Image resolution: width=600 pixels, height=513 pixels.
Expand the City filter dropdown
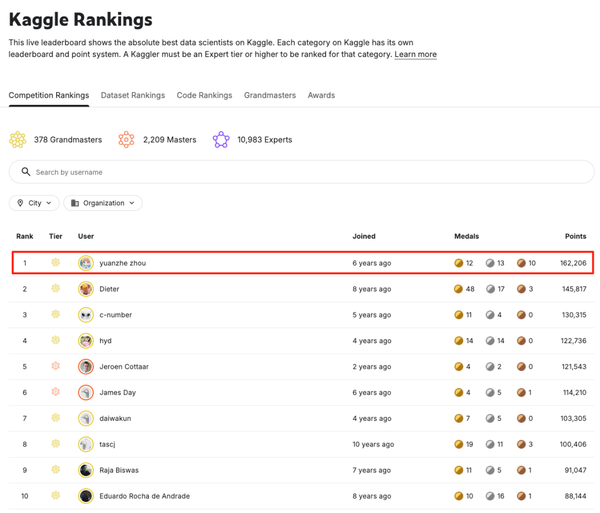click(x=34, y=203)
